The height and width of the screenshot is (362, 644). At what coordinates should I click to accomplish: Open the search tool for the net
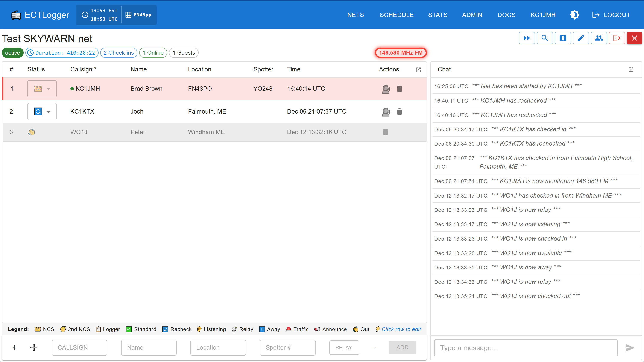(545, 38)
